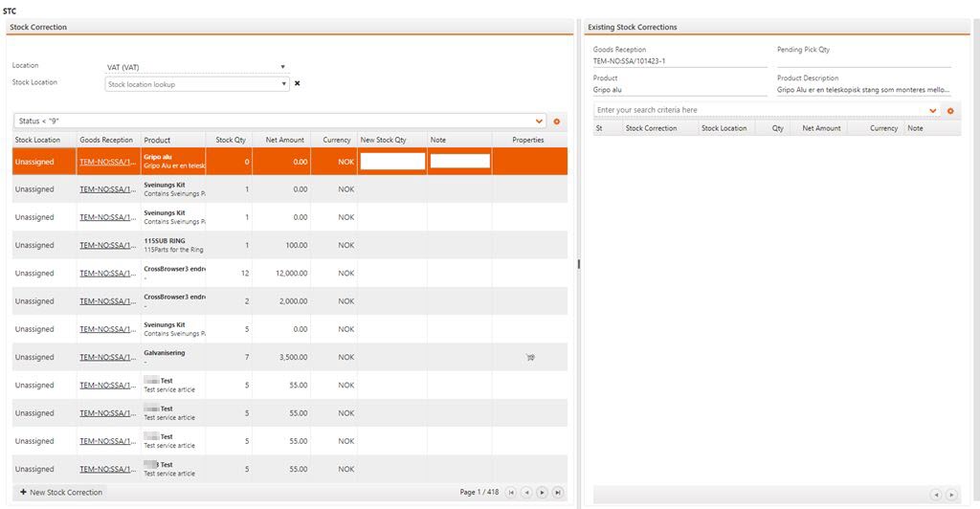Viewport: 980px width, 509px height.
Task: Go to the first page of stock list
Action: tap(511, 493)
